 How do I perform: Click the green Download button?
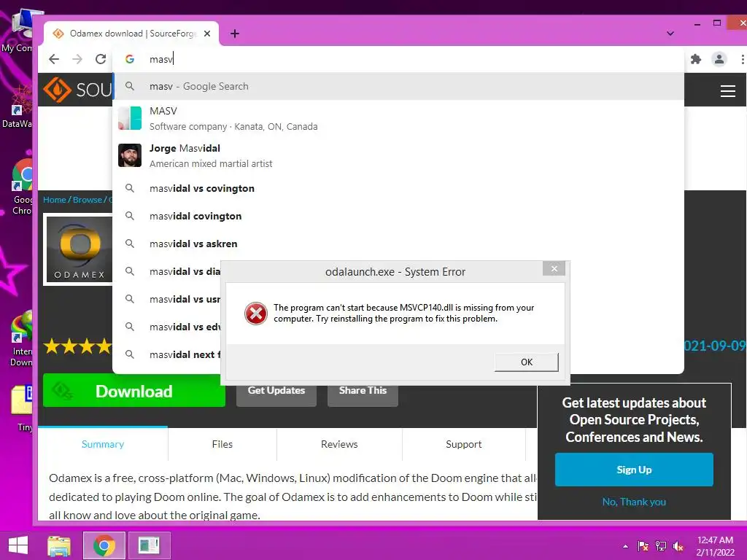pyautogui.click(x=134, y=391)
